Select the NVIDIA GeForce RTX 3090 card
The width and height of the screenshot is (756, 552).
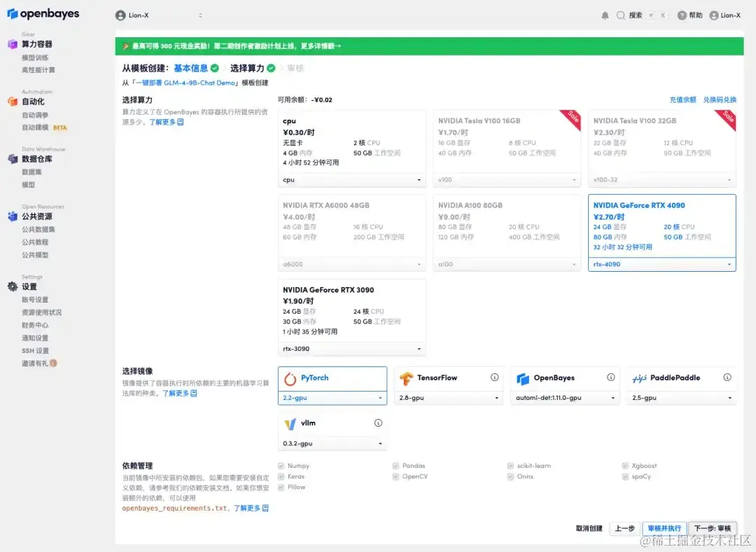point(352,317)
